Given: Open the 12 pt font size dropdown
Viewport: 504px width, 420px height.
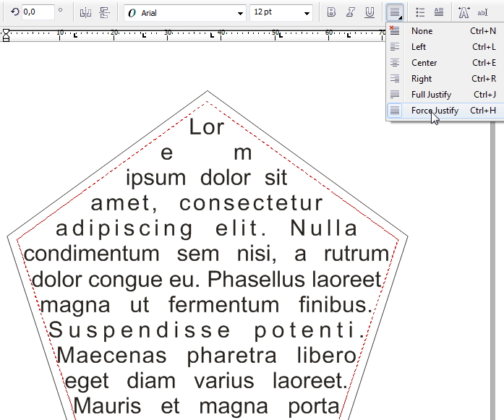Looking at the screenshot, I should pos(307,14).
